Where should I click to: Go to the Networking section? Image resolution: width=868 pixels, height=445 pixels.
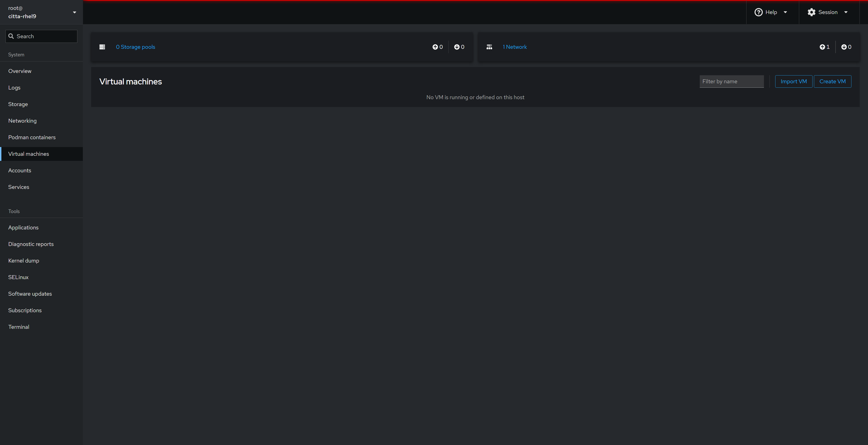click(x=23, y=121)
